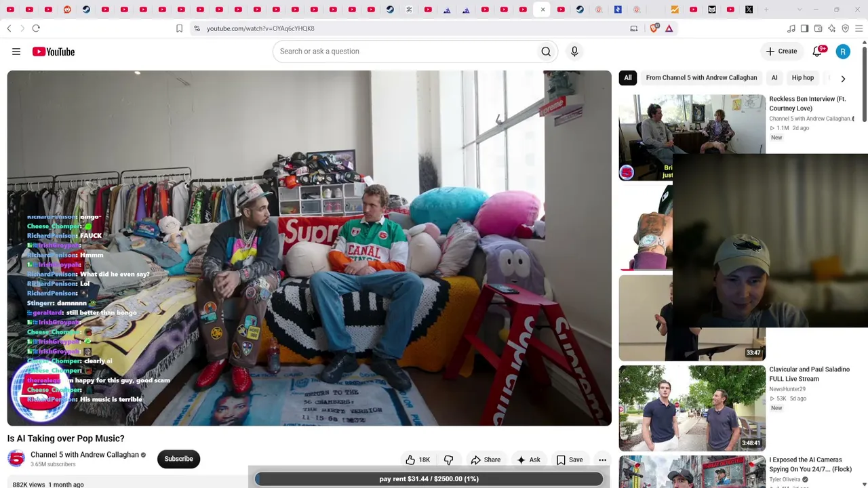Select the Hip hop filter chip

pyautogui.click(x=803, y=78)
